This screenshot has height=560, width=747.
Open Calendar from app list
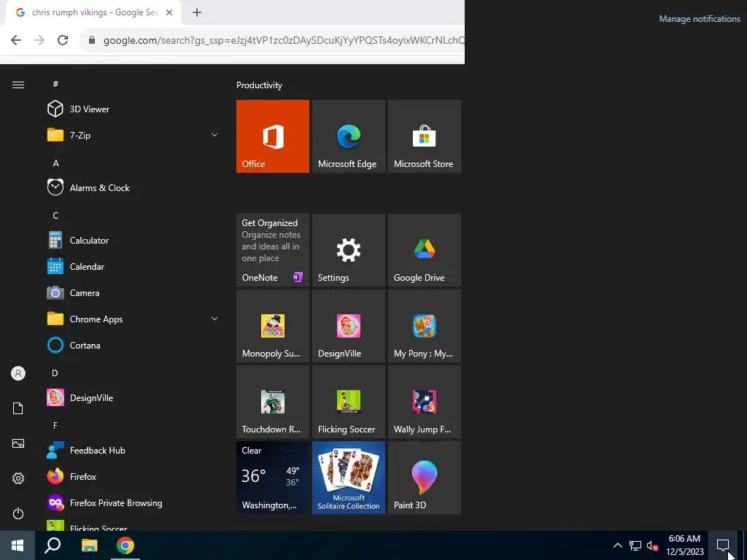pyautogui.click(x=133, y=266)
